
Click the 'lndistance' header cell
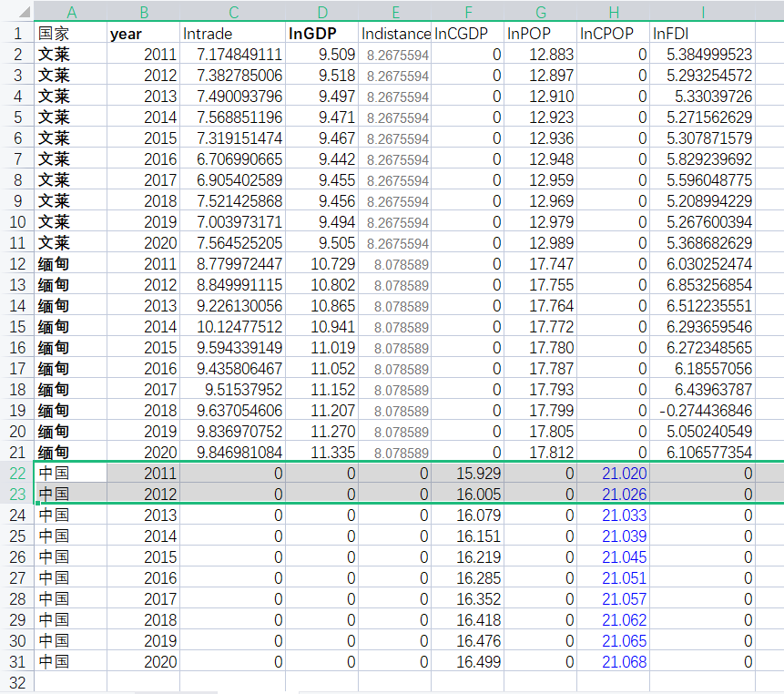(395, 34)
